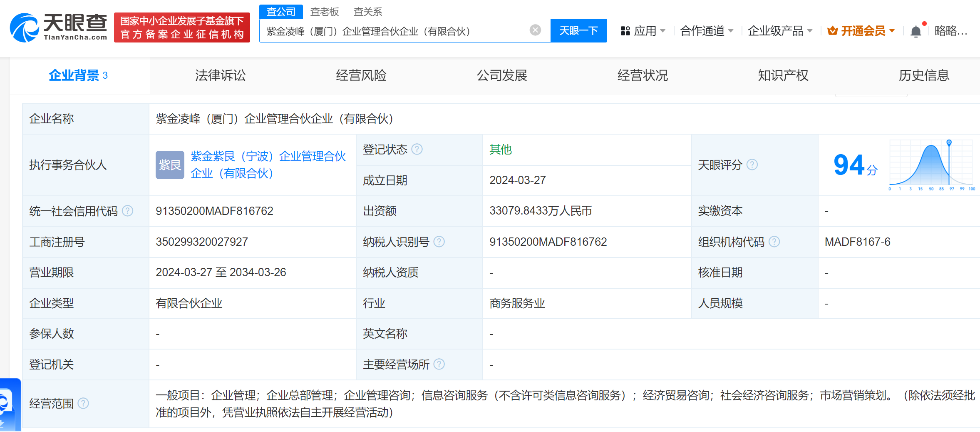Click the 紫艮 partner avatar
This screenshot has width=980, height=432.
click(x=170, y=165)
